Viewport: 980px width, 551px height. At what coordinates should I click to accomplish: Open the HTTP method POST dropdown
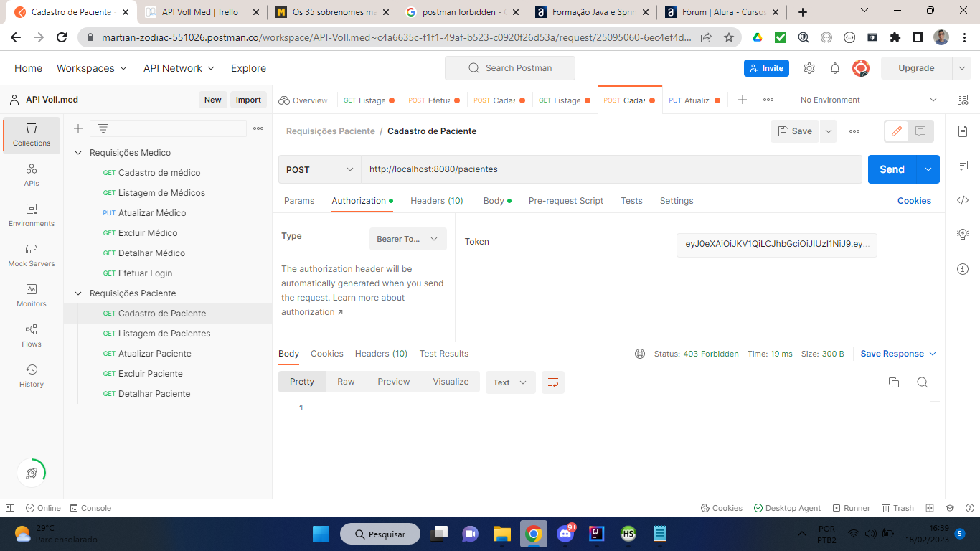click(319, 169)
